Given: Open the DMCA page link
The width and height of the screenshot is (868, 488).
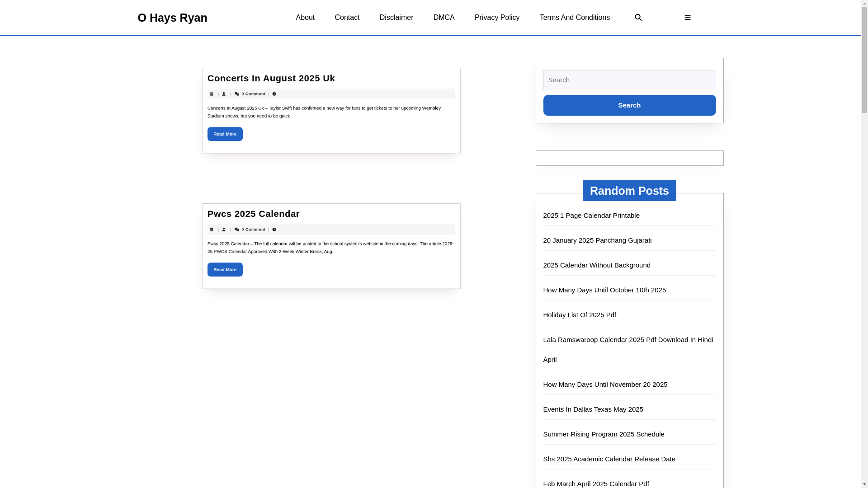Looking at the screenshot, I should click(443, 18).
